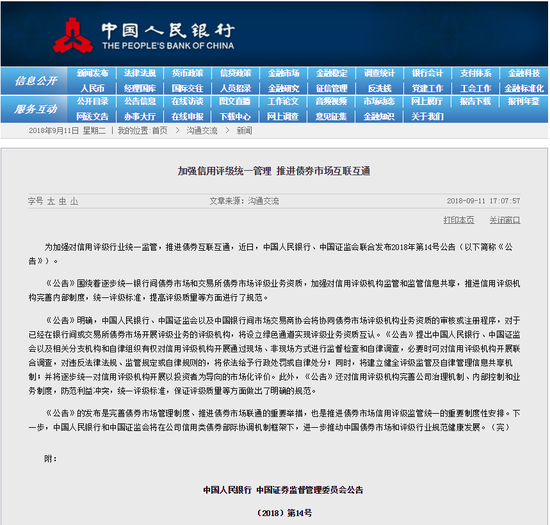This screenshot has width=550, height=525.
Task: Open the 法律法规 menu item
Action: click(140, 73)
